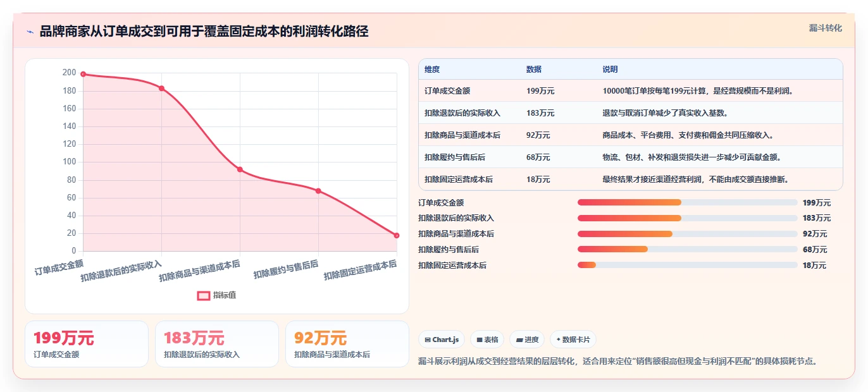Click the 扣除履约与售后后 progress bar

(687, 249)
